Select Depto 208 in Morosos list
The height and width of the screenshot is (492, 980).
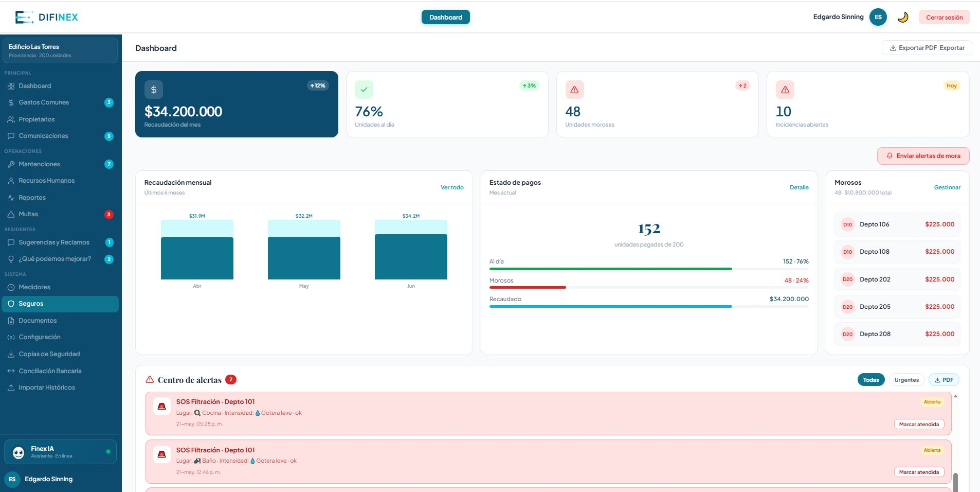[897, 334]
